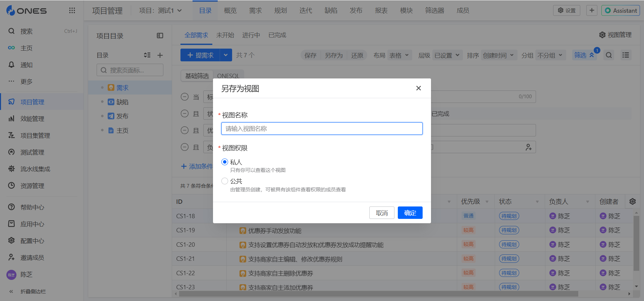644x301 pixels.
Task: Switch to the ONESQL filter tab
Action: click(x=228, y=76)
